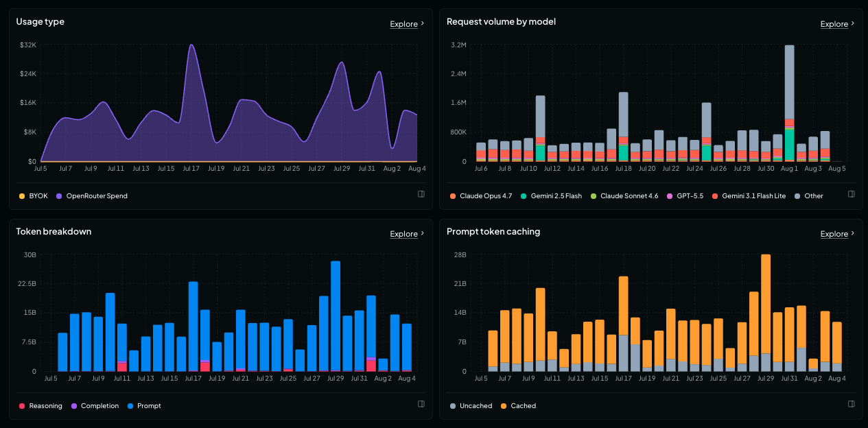This screenshot has height=428, width=868.
Task: Click the panel icon in Request volume card
Action: click(x=852, y=194)
